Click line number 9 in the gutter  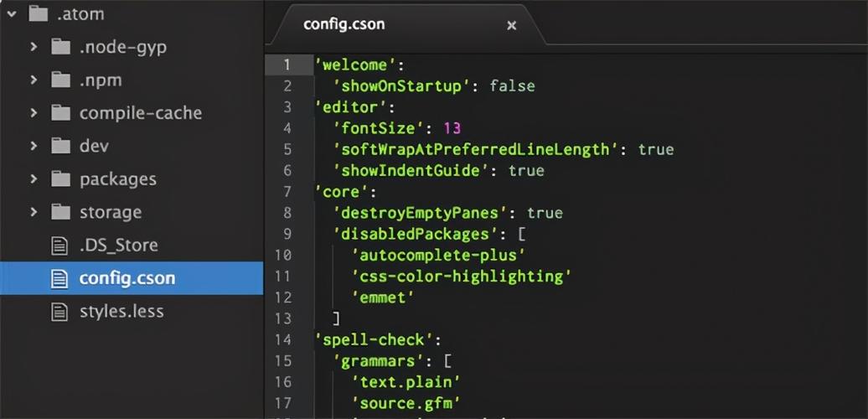[x=287, y=234]
